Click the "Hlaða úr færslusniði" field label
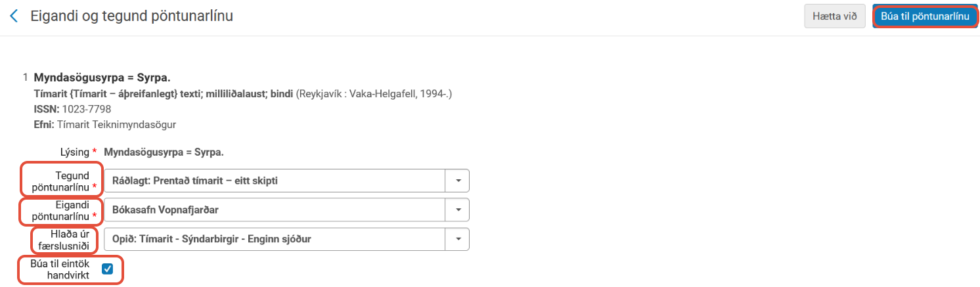 pos(65,239)
